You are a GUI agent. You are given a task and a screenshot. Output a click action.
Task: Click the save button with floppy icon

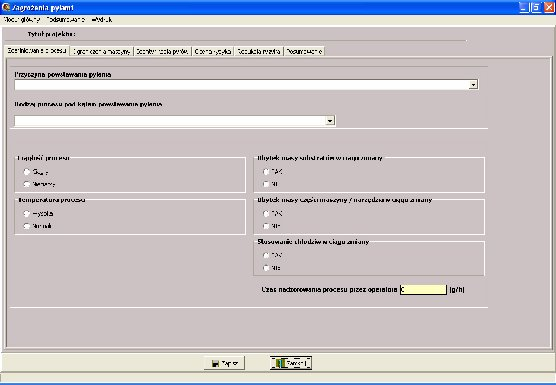point(224,363)
